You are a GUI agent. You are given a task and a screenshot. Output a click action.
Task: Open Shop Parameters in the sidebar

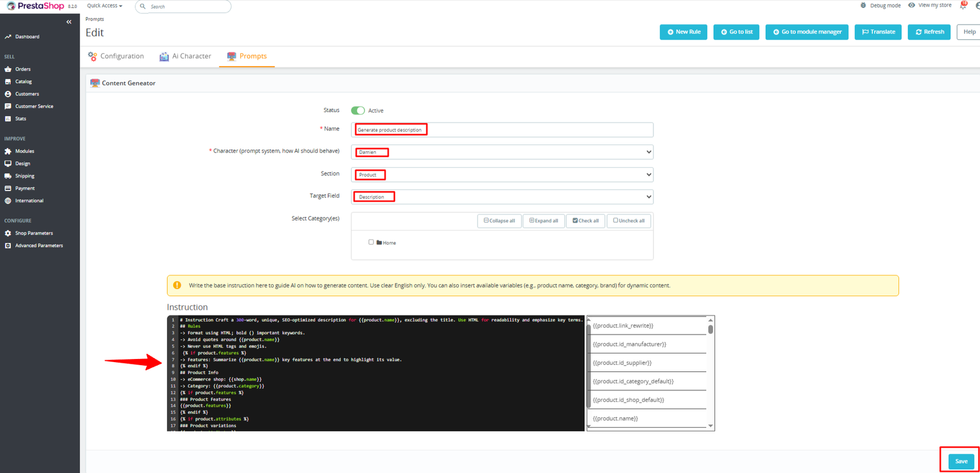click(34, 233)
